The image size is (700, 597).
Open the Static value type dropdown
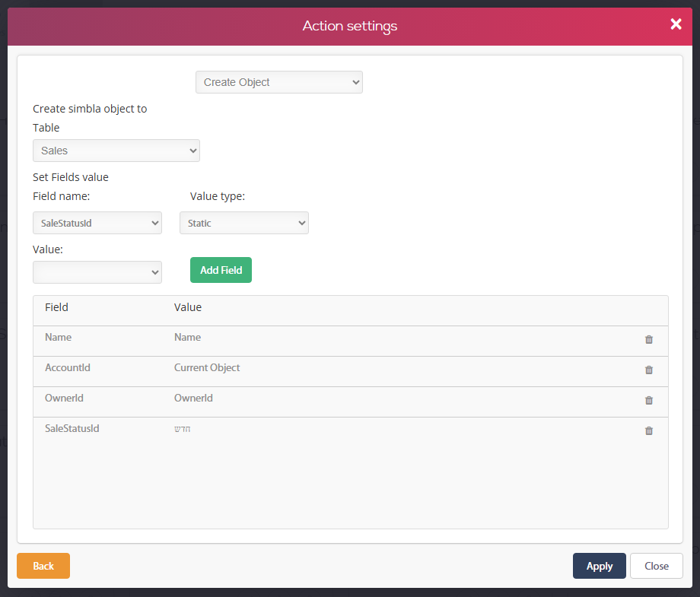pos(244,223)
